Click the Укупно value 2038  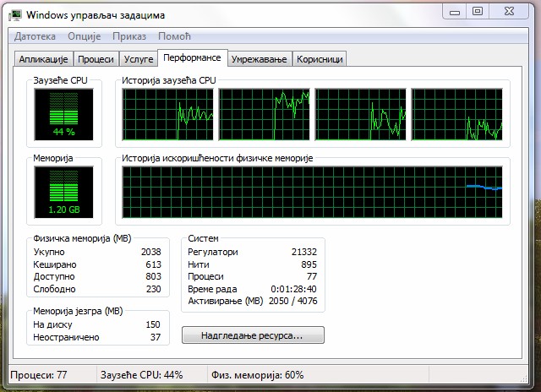click(151, 252)
